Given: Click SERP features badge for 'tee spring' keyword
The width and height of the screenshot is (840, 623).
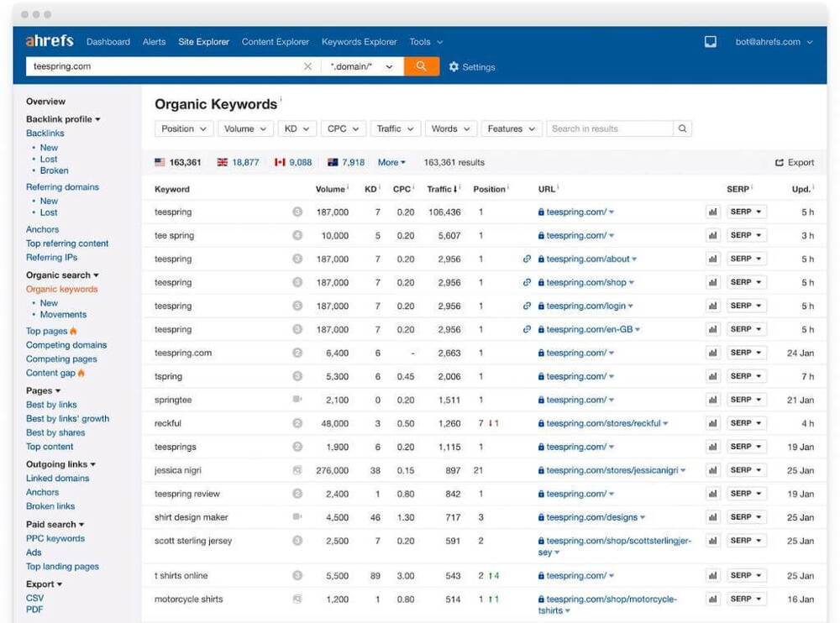Looking at the screenshot, I should (297, 235).
